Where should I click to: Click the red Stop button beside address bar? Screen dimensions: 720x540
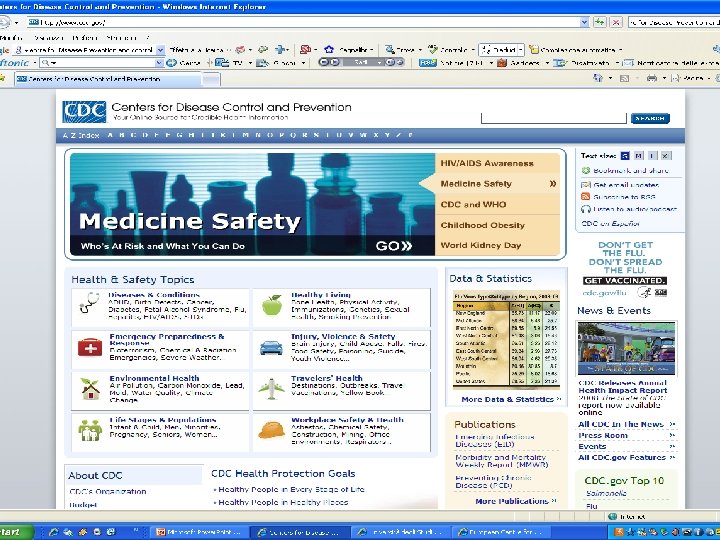pos(616,22)
